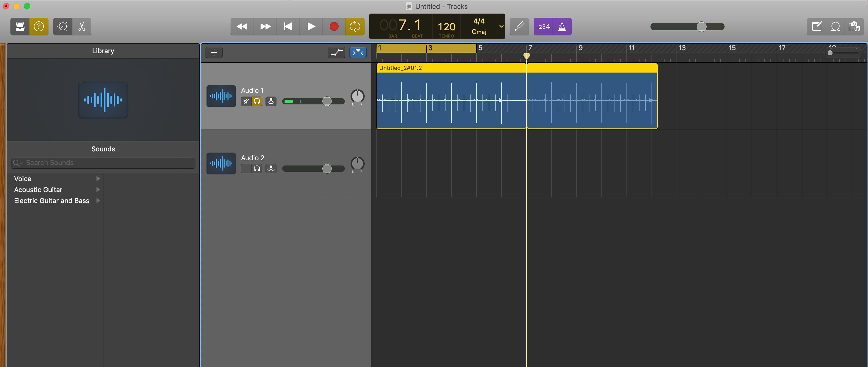Click the Rewind to beginning button

click(287, 26)
